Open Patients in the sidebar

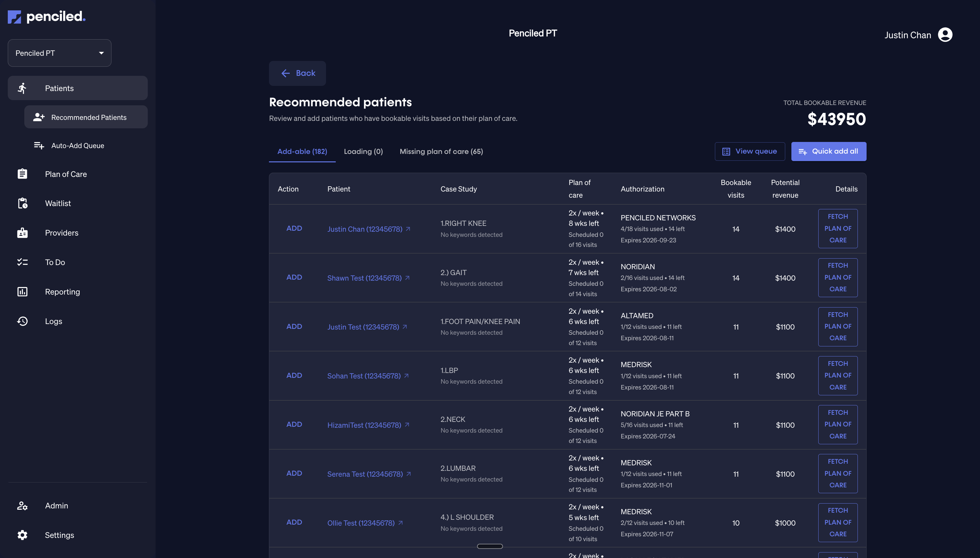78,88
